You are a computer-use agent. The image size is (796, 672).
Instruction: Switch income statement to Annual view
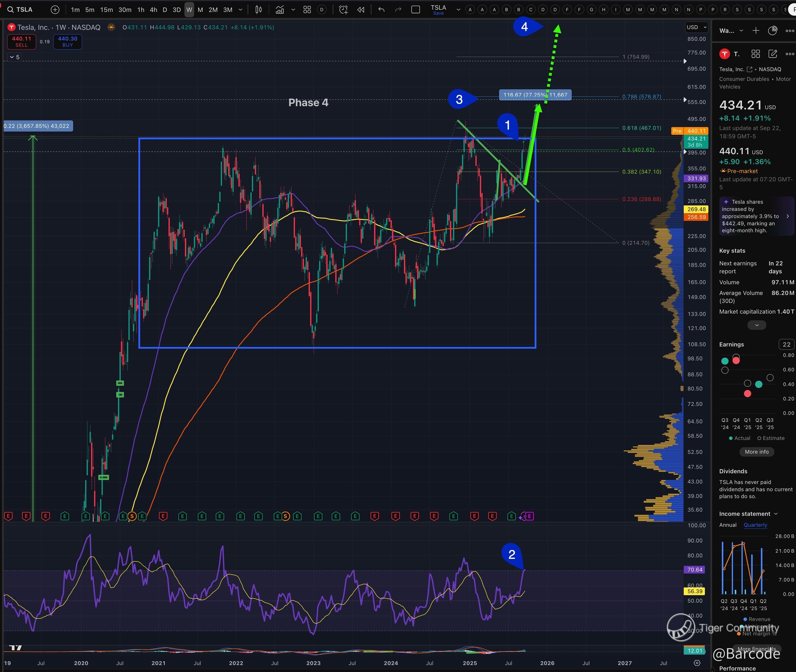click(727, 525)
